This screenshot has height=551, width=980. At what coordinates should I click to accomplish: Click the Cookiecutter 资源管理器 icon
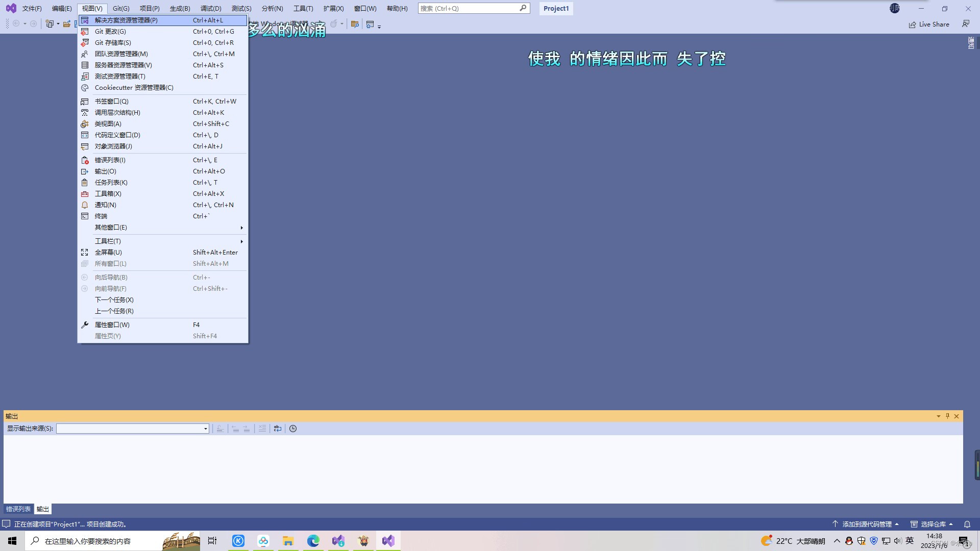click(85, 88)
